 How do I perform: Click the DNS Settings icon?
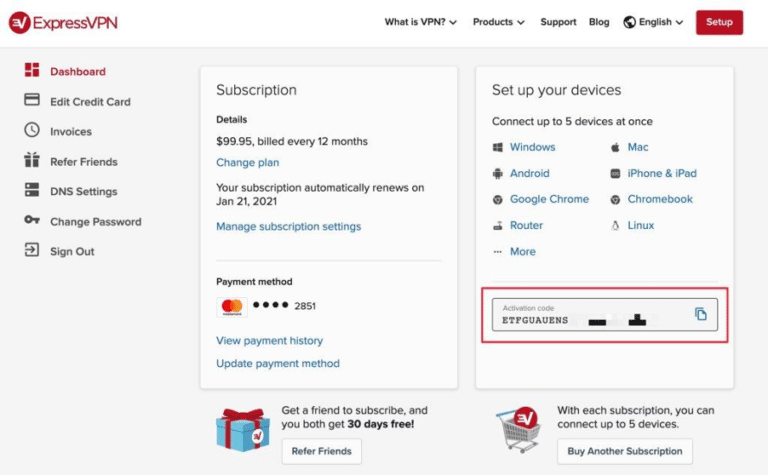(32, 191)
